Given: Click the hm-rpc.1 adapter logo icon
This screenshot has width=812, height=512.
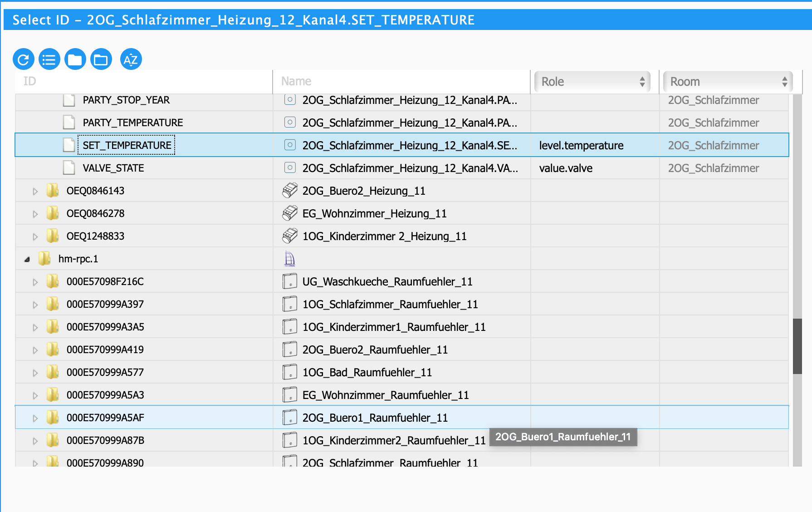Looking at the screenshot, I should tap(290, 259).
